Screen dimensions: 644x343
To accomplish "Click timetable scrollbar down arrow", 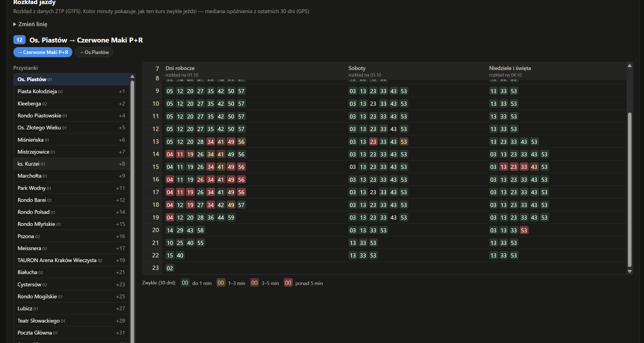I will [630, 271].
